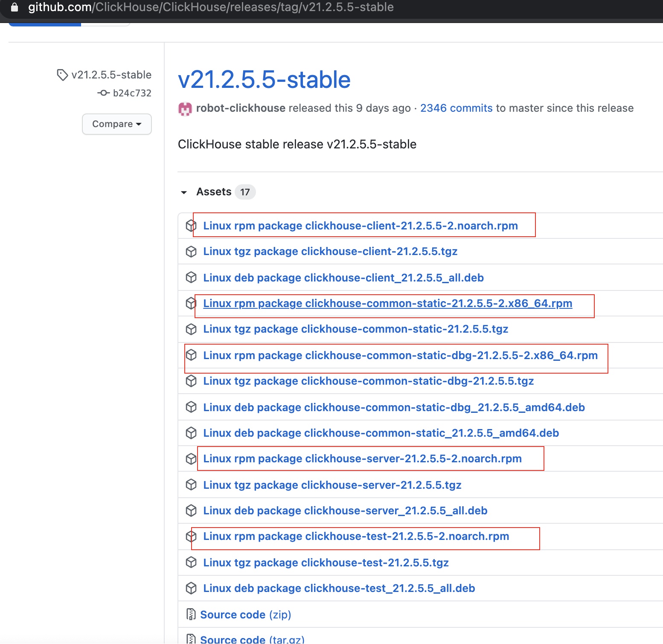
Task: Download clickhouse-common-static-21.2.5.5-2.x86_64.rpm
Action: click(x=388, y=303)
